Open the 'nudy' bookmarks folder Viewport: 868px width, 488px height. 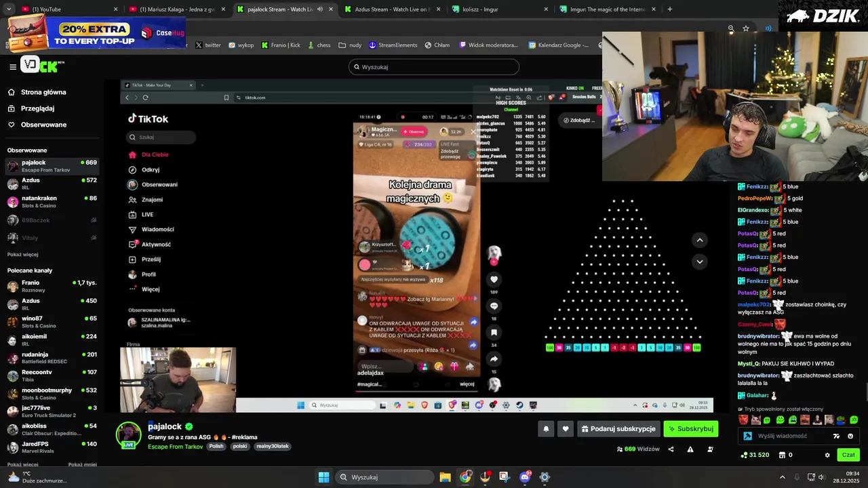(x=350, y=45)
